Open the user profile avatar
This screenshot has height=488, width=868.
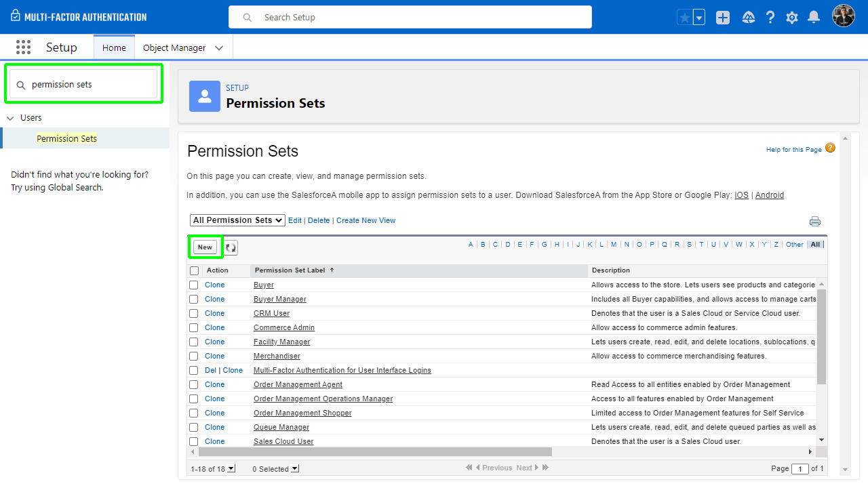(844, 16)
